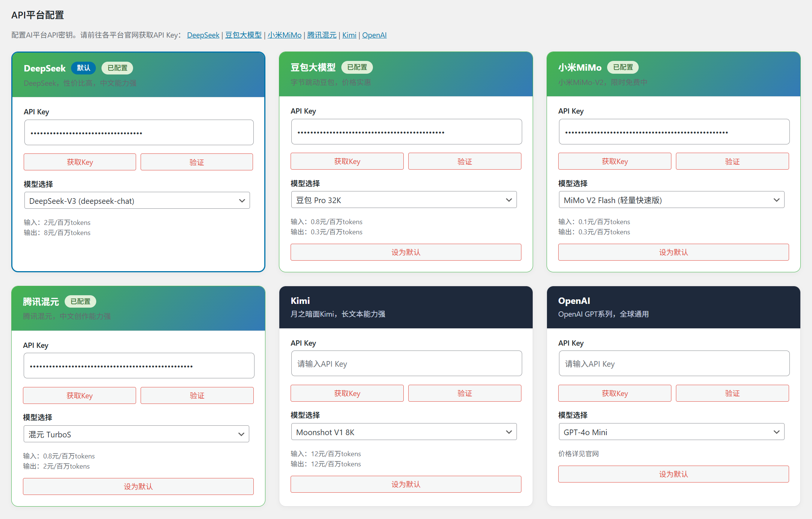This screenshot has width=812, height=519.
Task: Click the API平台配置 page heading
Action: (38, 15)
